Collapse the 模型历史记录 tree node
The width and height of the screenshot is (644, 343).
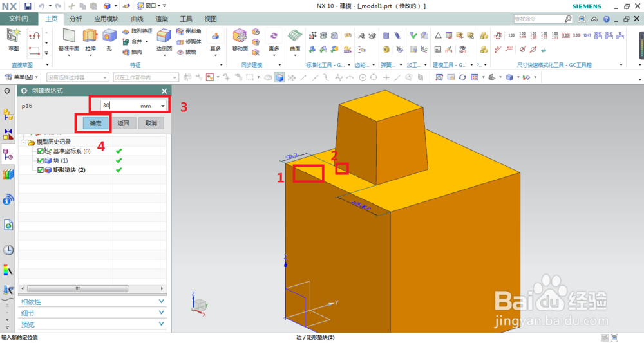[x=23, y=142]
